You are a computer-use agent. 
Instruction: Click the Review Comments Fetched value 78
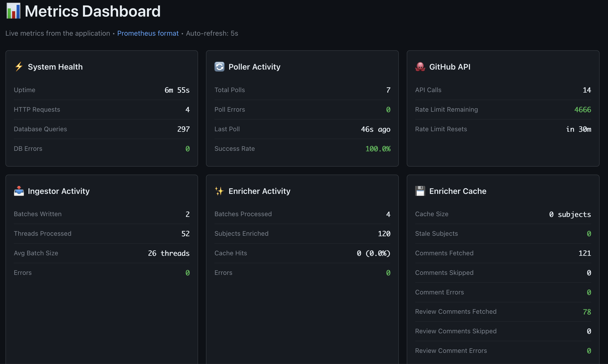pos(586,312)
